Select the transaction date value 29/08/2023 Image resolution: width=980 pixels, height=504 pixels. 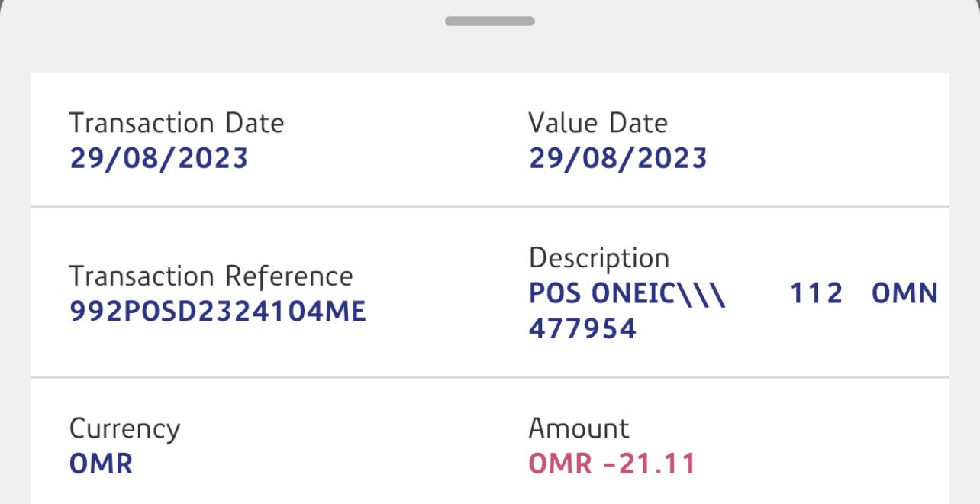coord(159,158)
